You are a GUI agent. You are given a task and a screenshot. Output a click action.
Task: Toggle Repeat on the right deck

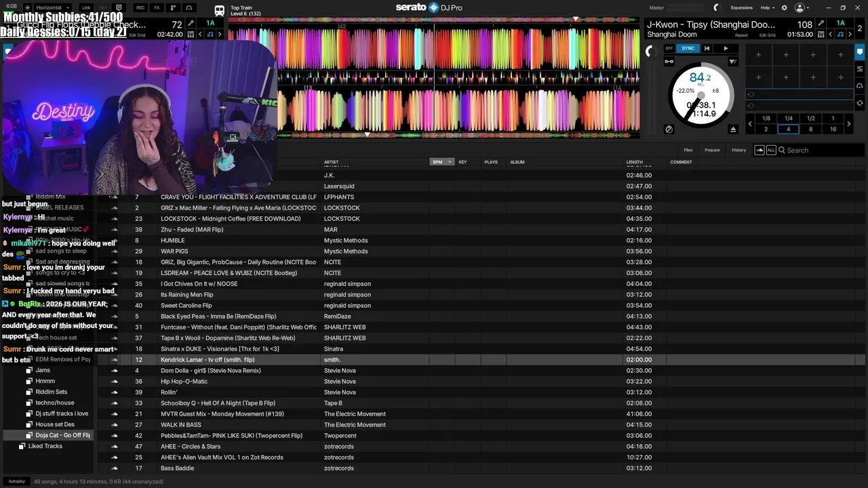[741, 35]
